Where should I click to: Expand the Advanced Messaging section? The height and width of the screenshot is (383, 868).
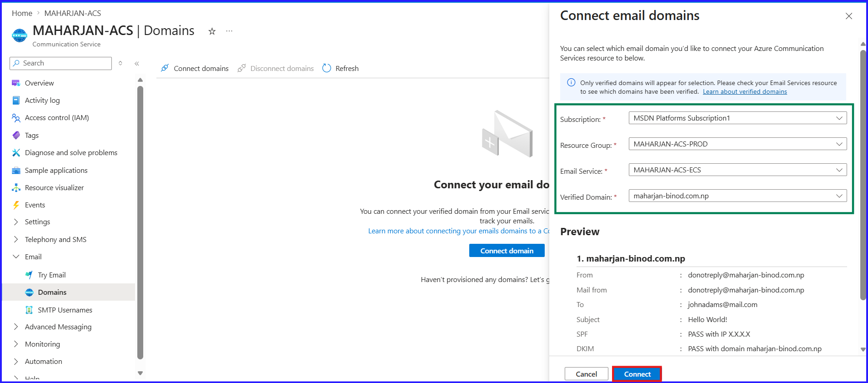point(16,327)
